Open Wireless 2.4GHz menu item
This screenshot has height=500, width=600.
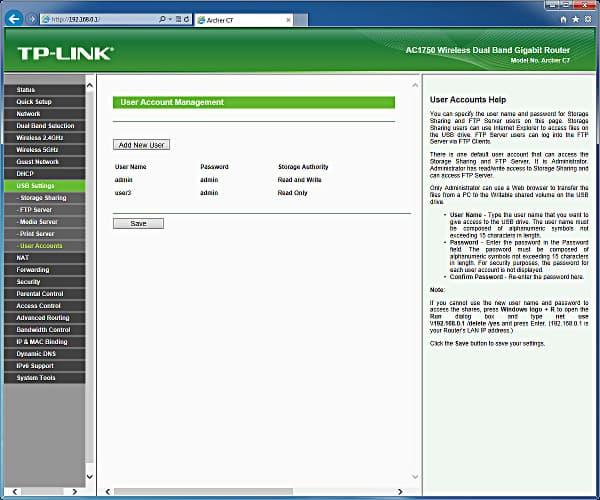coord(45,138)
